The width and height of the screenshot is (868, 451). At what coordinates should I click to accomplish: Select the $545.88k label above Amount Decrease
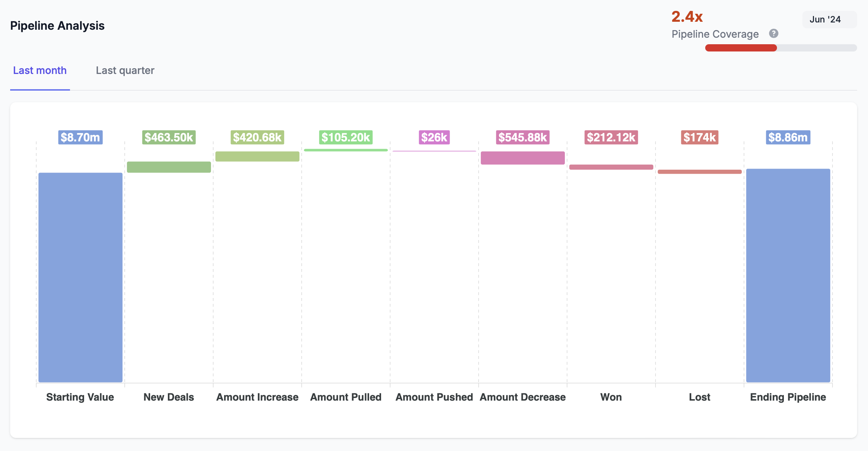click(x=522, y=137)
